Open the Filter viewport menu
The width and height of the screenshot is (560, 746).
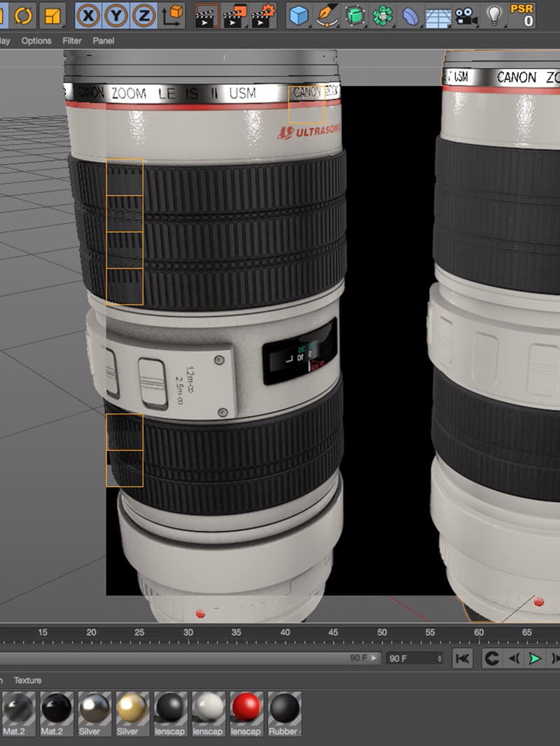[x=72, y=41]
